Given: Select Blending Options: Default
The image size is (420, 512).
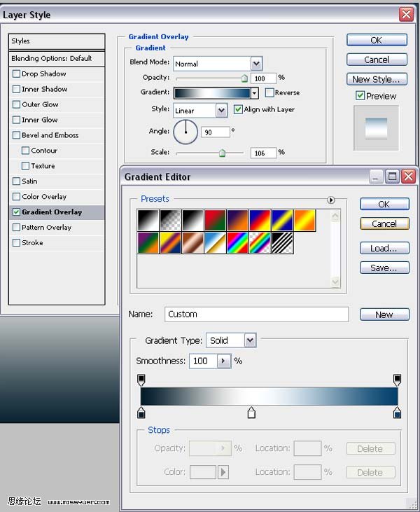Looking at the screenshot, I should point(57,59).
